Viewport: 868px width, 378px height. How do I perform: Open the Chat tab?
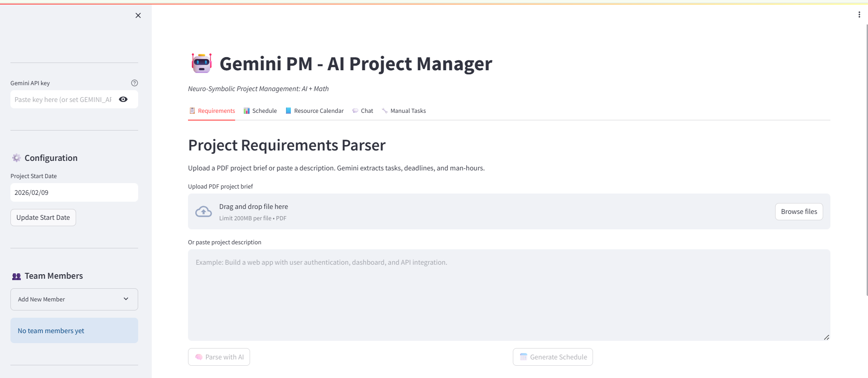[363, 111]
